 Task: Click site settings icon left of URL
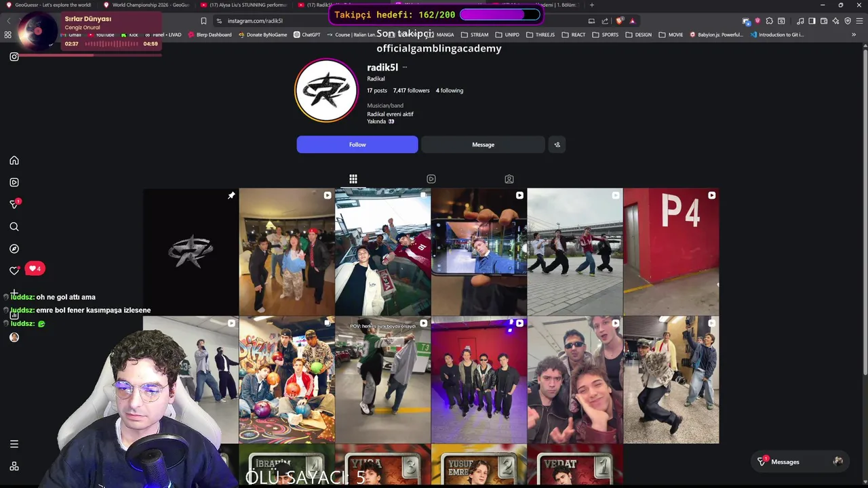pos(219,21)
